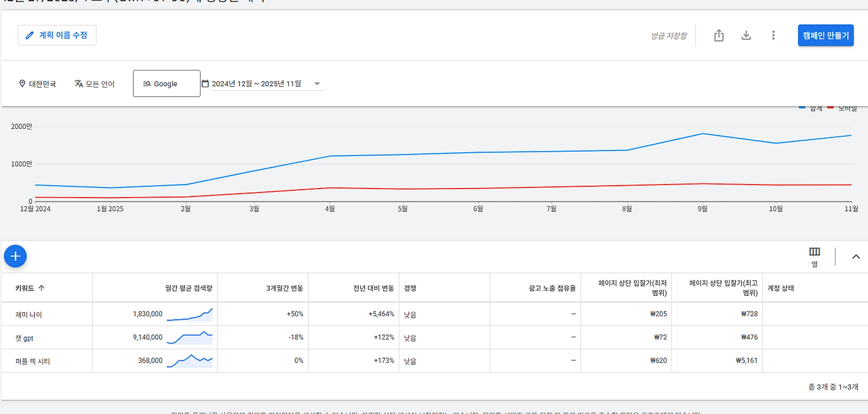Open the date range dropdown arrow
The height and width of the screenshot is (414, 868).
pos(317,84)
